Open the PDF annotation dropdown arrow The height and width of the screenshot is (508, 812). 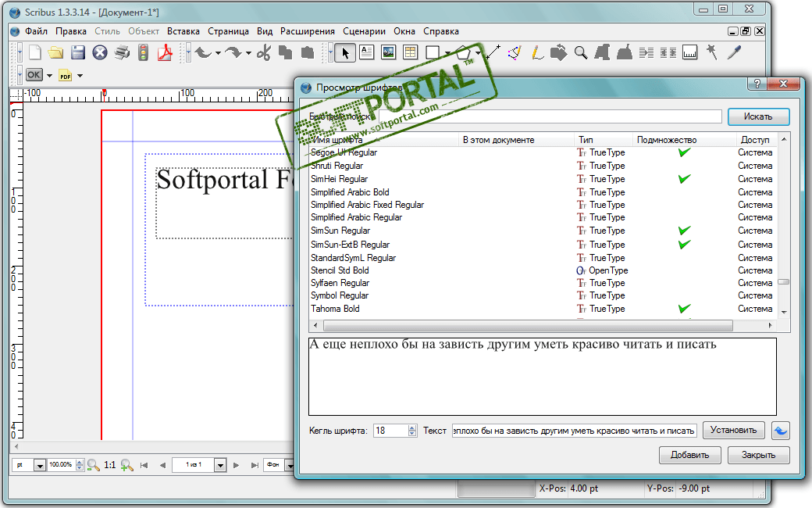[80, 76]
